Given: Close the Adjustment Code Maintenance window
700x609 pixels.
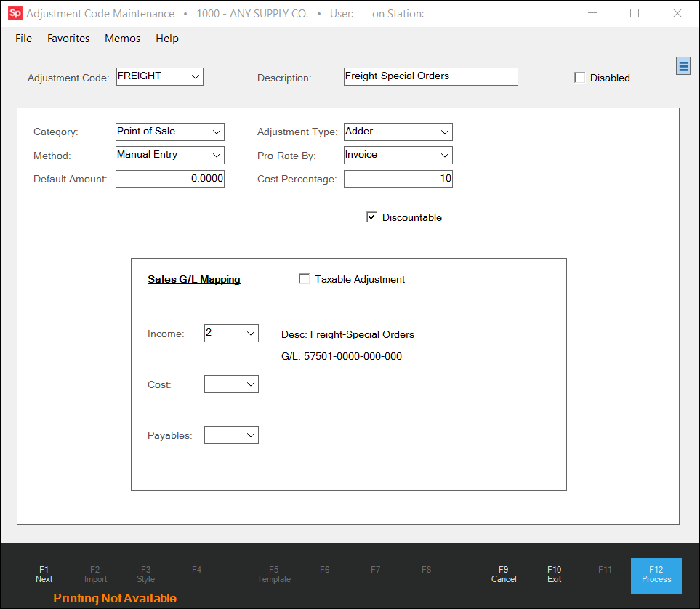Looking at the screenshot, I should click(677, 13).
